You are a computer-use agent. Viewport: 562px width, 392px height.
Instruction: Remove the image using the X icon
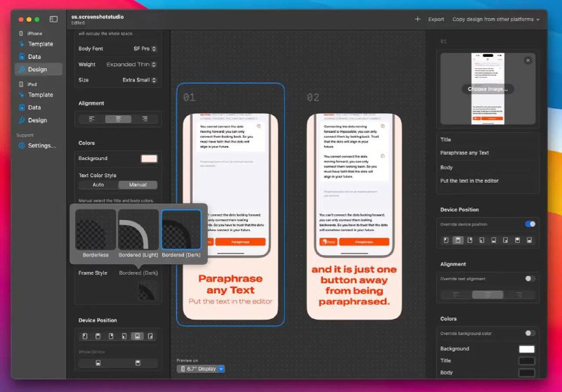pos(528,60)
